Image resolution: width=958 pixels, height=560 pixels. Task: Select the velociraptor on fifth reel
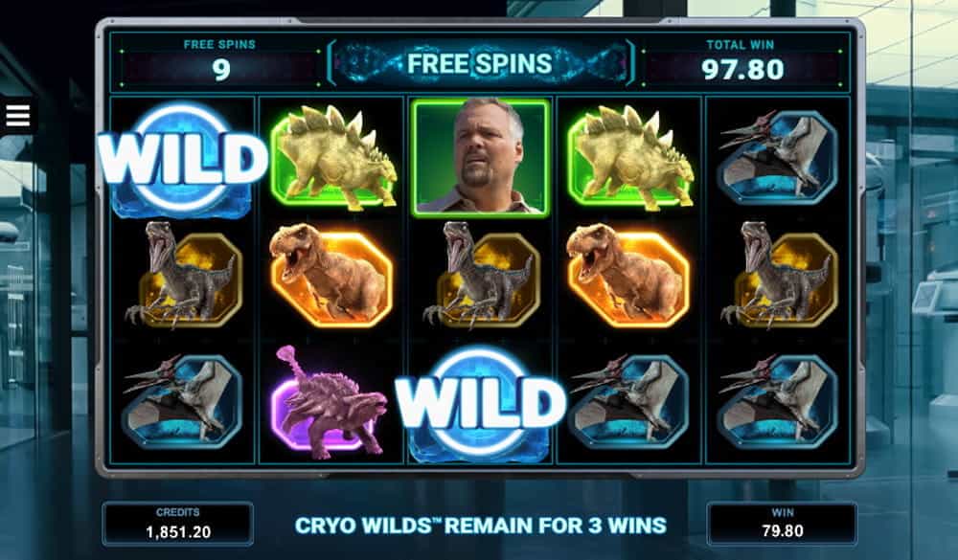779,274
